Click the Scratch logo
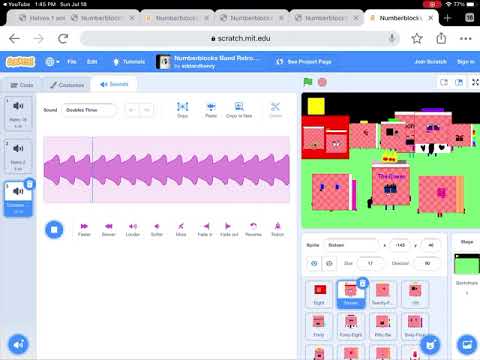The width and height of the screenshot is (480, 360). pos(21,62)
